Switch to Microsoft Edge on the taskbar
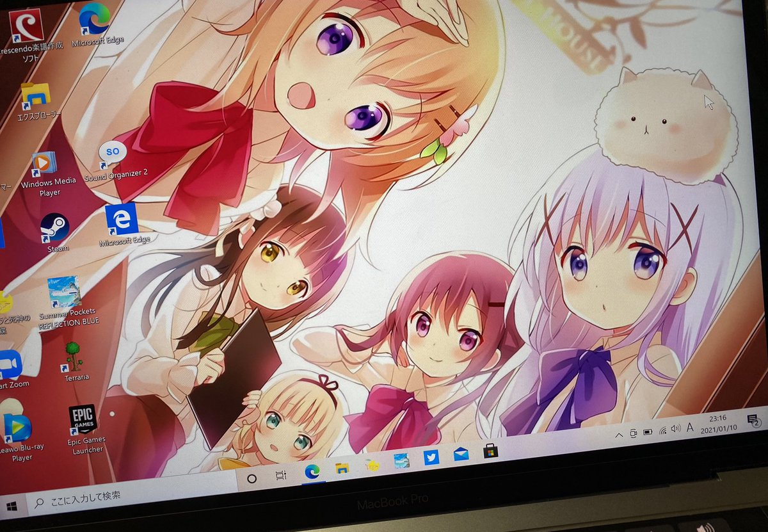Screen dimensions: 768x532 coord(312,471)
